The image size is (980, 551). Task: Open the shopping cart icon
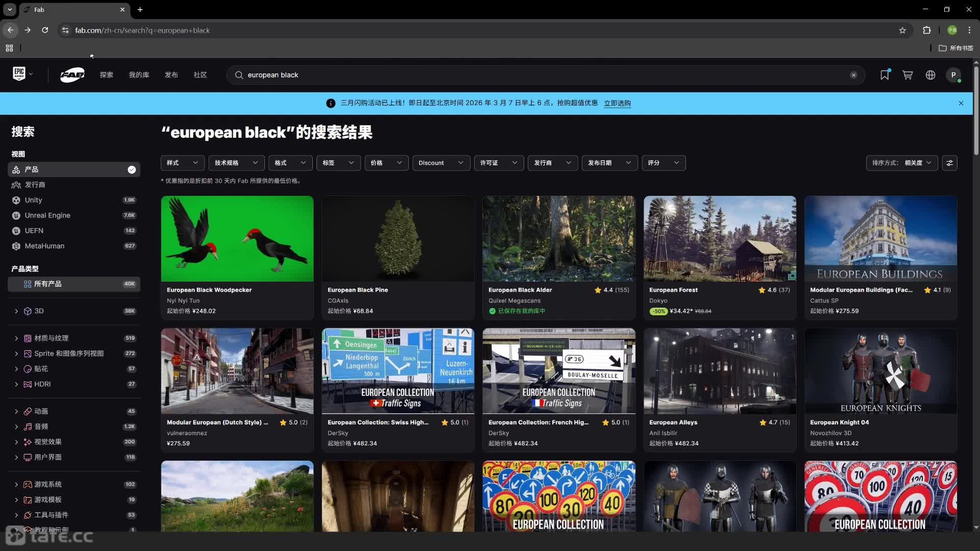pos(908,75)
